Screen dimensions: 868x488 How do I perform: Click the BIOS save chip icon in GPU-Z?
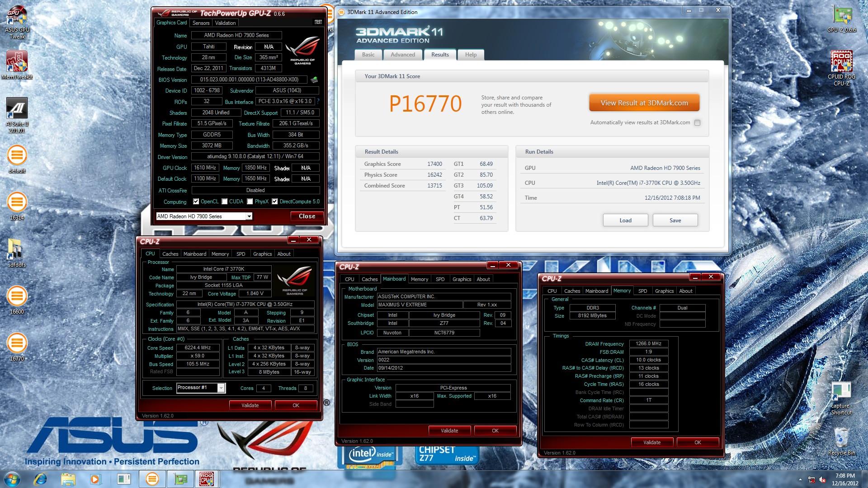(x=314, y=80)
